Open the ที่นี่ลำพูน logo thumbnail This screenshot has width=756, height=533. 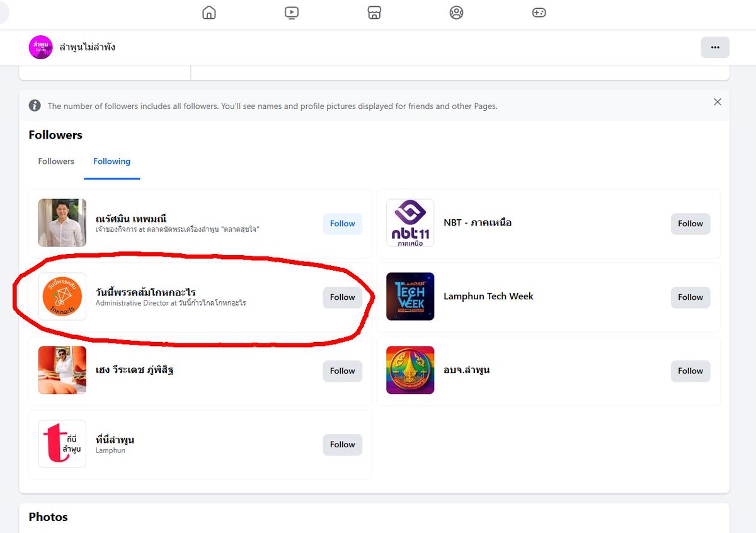(x=62, y=444)
